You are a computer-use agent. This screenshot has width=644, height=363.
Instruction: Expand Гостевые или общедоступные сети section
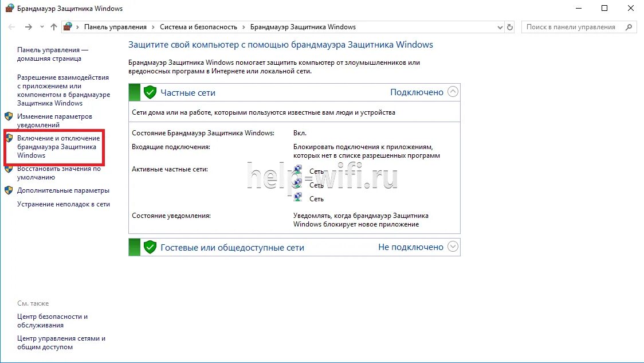point(453,247)
